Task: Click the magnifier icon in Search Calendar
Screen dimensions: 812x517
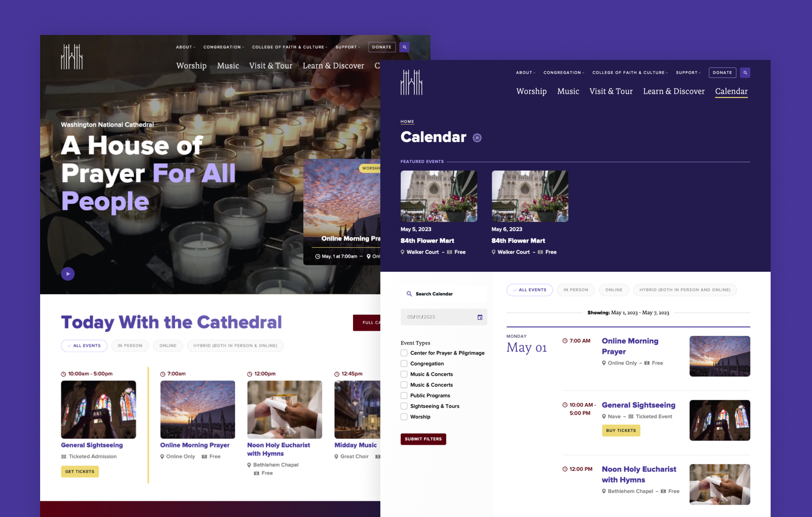Action: [409, 294]
